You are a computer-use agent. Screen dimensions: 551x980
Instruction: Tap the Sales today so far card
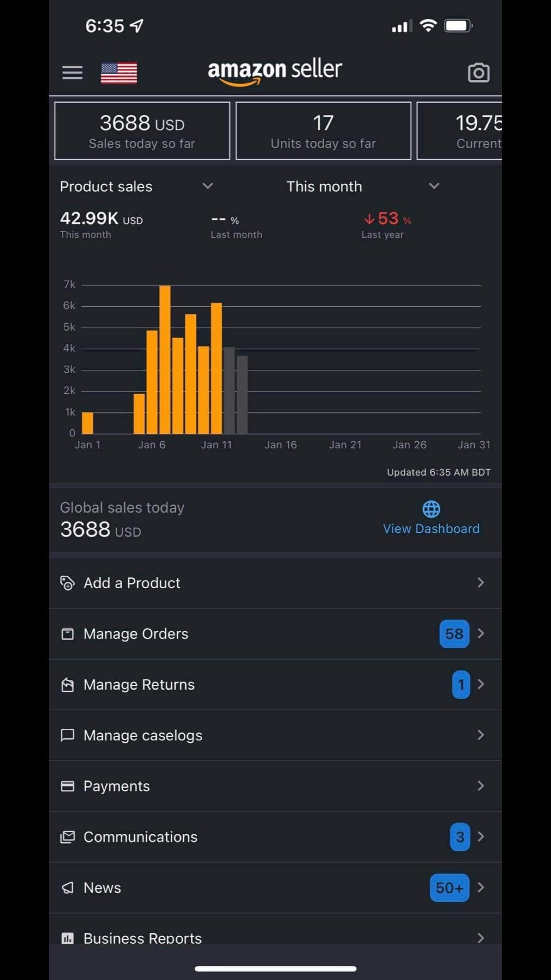tap(142, 131)
